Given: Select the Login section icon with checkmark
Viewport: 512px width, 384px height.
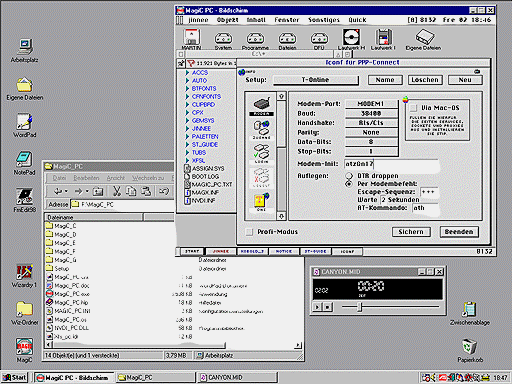Looking at the screenshot, I should click(x=262, y=153).
